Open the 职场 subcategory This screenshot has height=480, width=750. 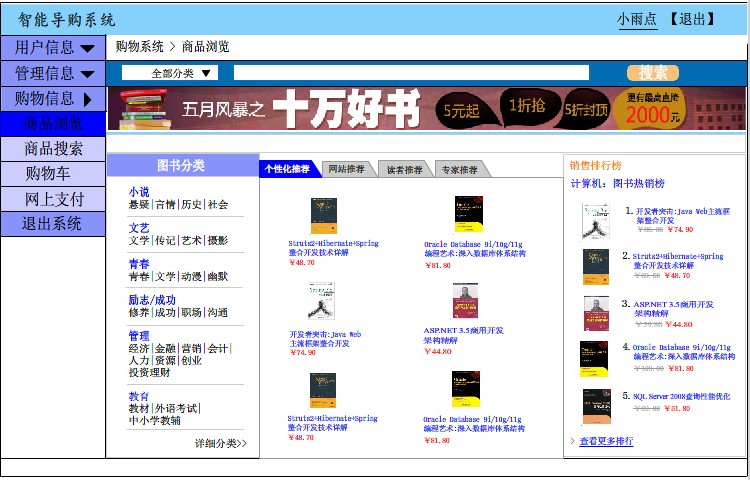[x=191, y=312]
